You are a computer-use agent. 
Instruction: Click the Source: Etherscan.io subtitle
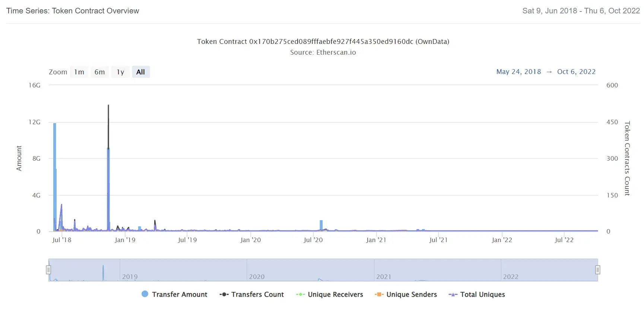click(323, 52)
